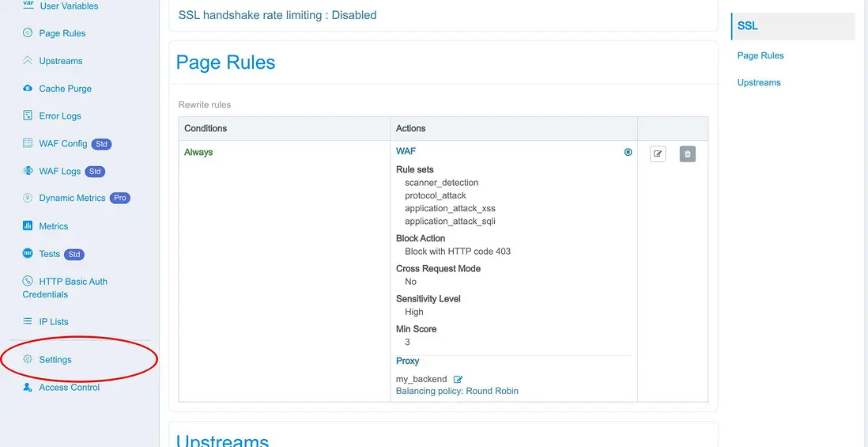This screenshot has width=868, height=447.
Task: Click the protocol_attack rule set
Action: click(x=435, y=195)
